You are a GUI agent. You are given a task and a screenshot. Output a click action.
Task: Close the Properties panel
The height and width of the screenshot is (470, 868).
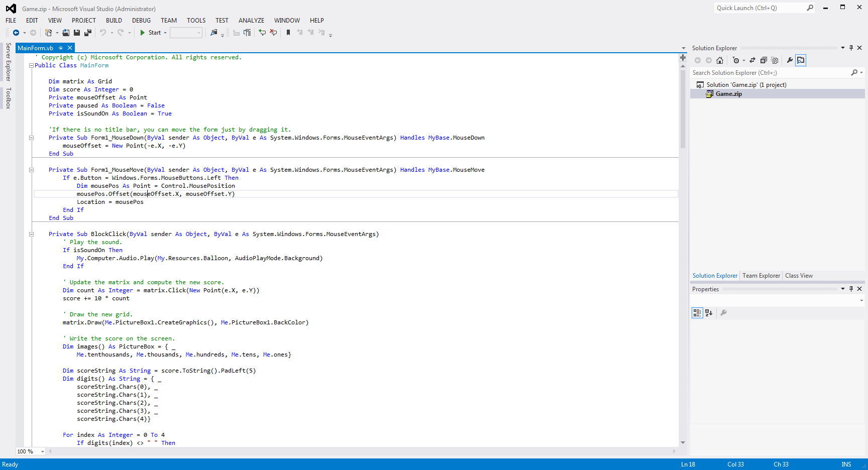click(859, 289)
